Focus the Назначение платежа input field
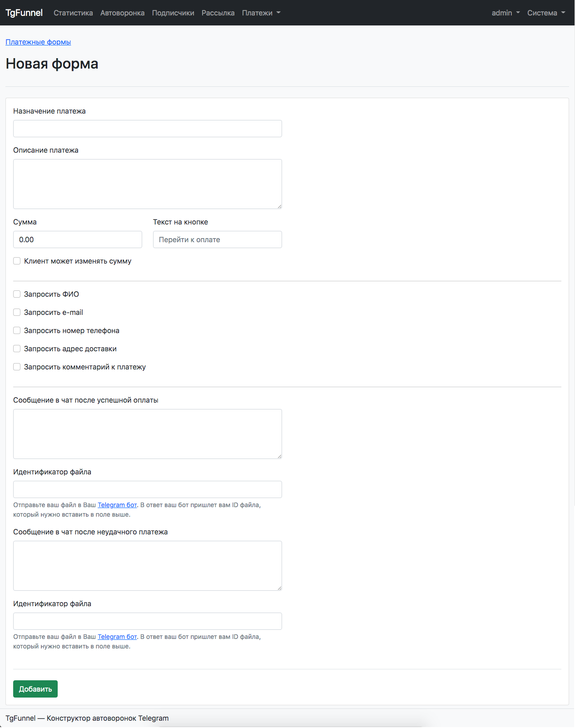 click(x=147, y=129)
